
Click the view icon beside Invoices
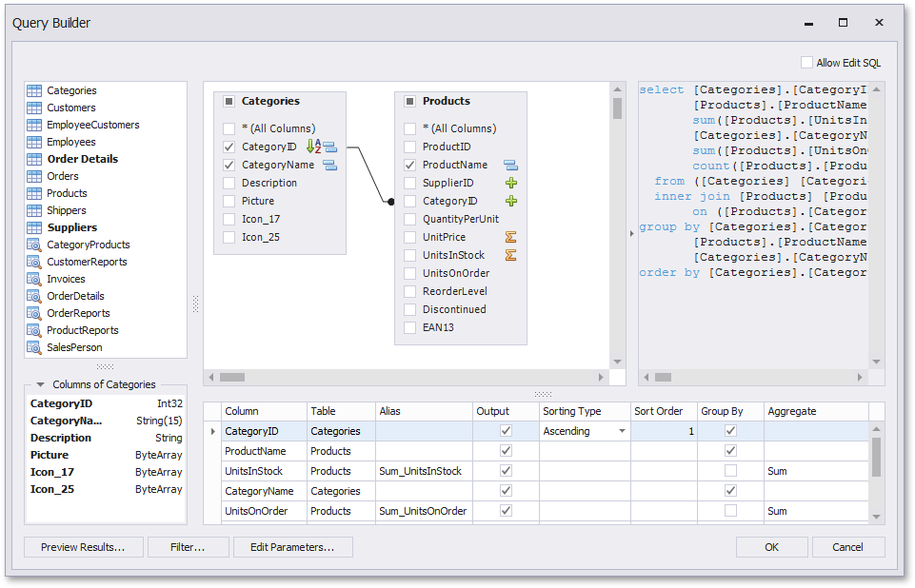(x=31, y=279)
